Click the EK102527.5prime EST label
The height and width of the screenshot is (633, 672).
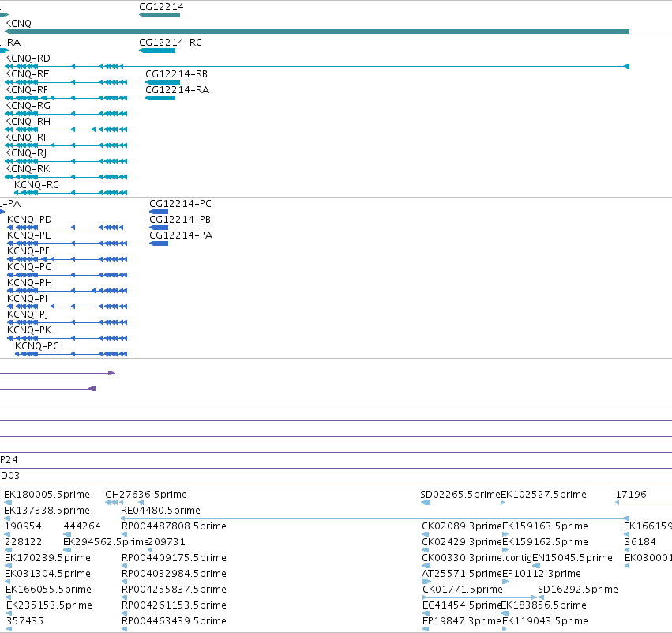coord(543,495)
